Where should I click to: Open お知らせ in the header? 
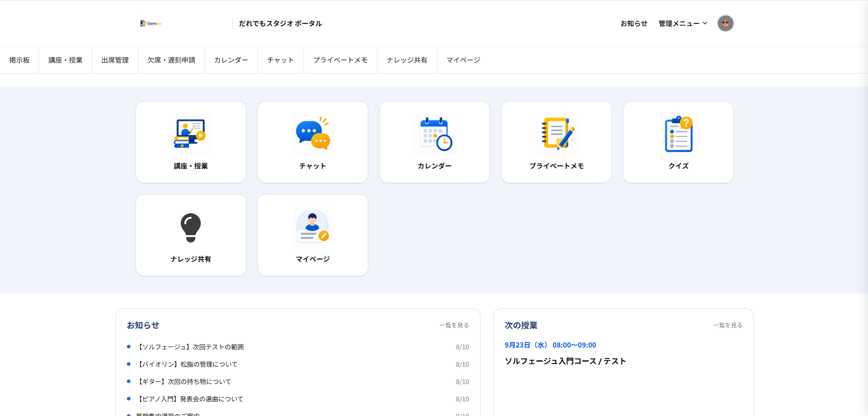pyautogui.click(x=634, y=23)
